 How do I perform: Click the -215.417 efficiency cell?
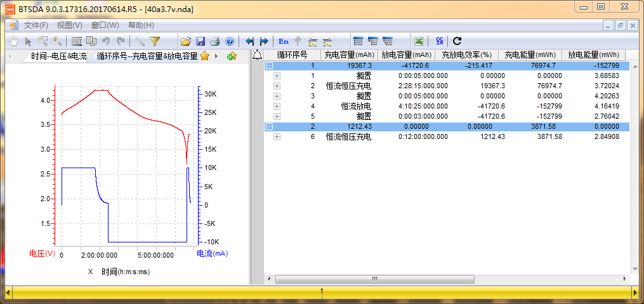478,65
